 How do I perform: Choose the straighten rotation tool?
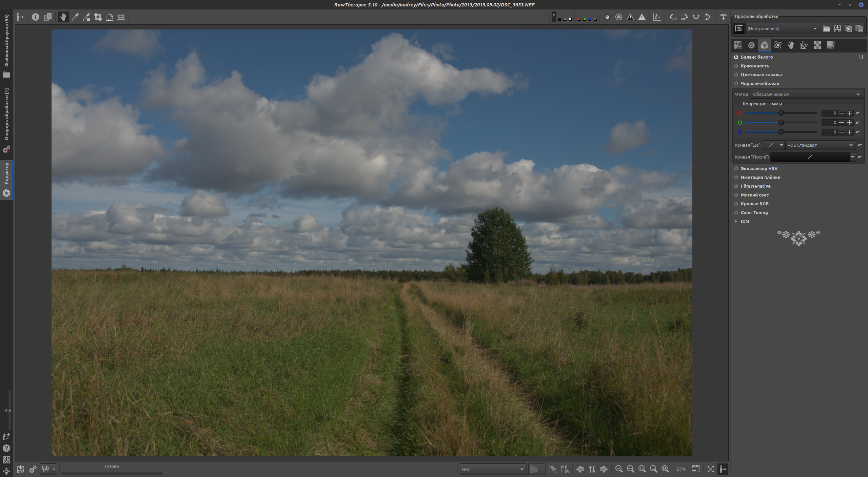tap(109, 17)
